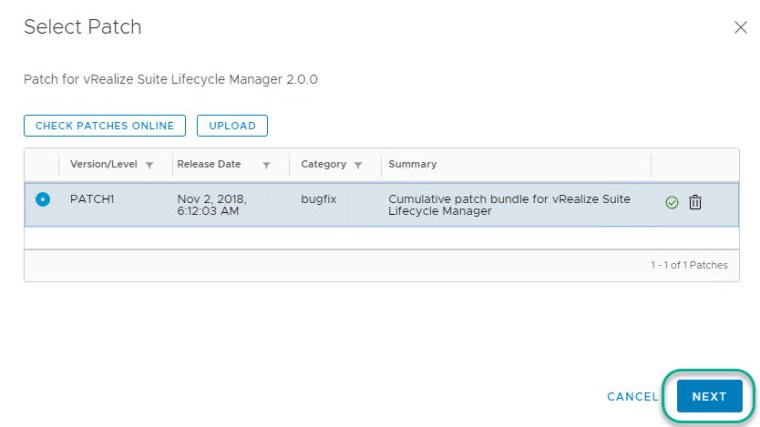The height and width of the screenshot is (427, 760).
Task: Sort by the Release Date column header
Action: 209,164
